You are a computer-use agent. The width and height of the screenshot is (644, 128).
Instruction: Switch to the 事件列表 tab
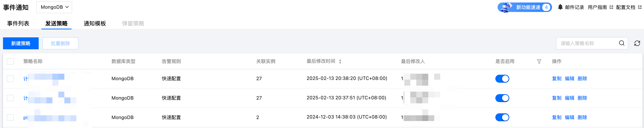(18, 23)
